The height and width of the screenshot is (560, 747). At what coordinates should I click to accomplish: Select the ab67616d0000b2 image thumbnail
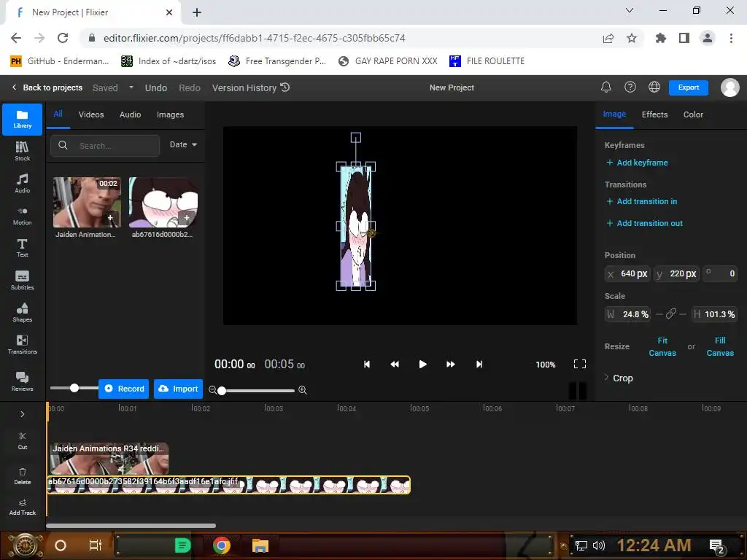tap(163, 203)
